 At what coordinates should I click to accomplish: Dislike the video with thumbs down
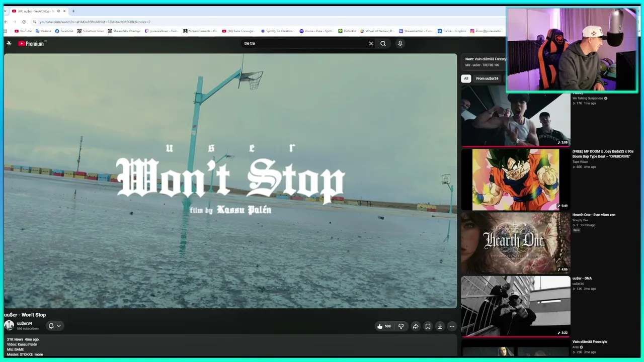401,326
